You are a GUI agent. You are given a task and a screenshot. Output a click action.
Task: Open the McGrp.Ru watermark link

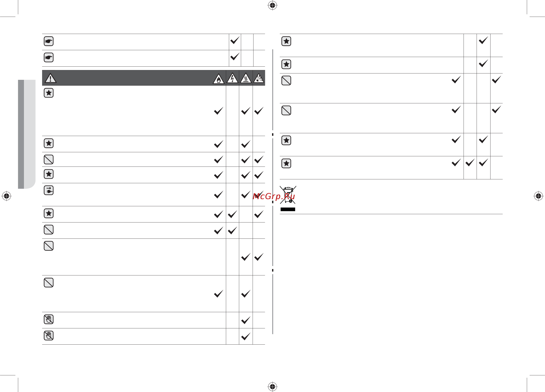click(274, 196)
